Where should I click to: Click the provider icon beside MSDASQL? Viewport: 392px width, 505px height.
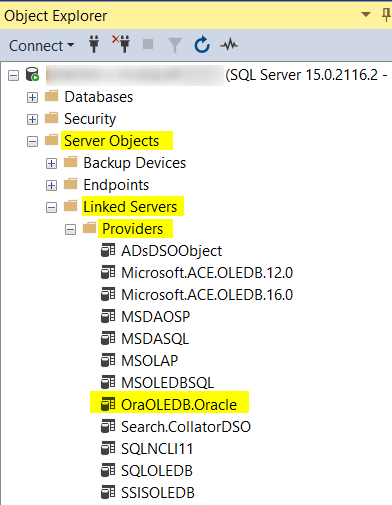108,338
